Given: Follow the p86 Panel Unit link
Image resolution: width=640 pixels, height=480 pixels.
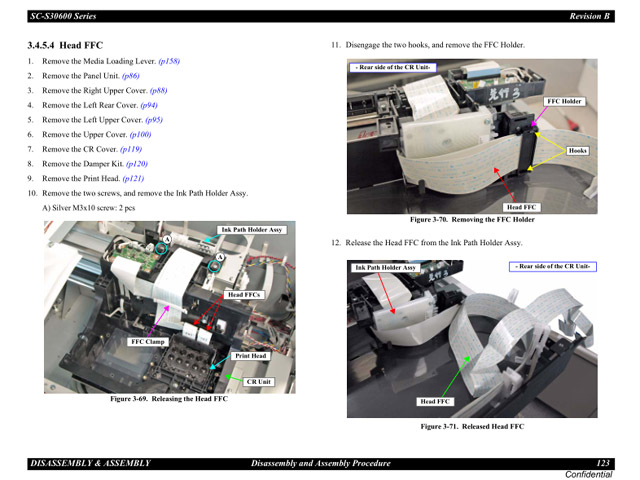Looking at the screenshot, I should pos(131,76).
